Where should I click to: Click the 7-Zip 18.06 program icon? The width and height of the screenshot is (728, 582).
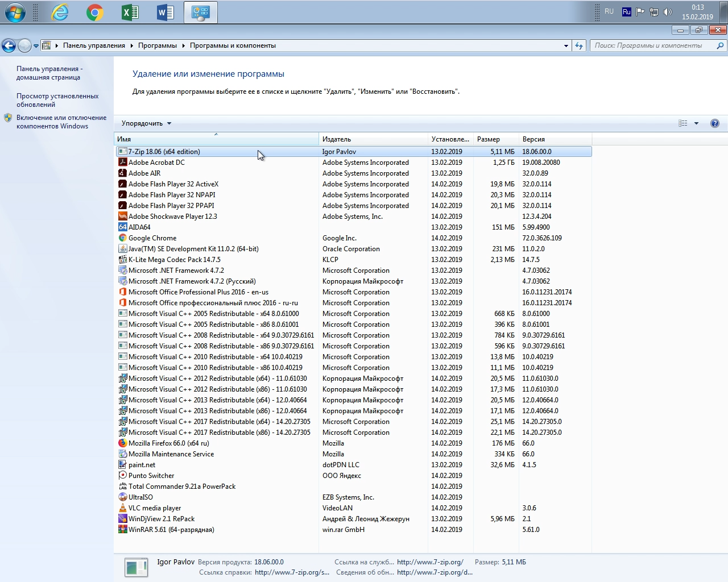[x=122, y=152]
